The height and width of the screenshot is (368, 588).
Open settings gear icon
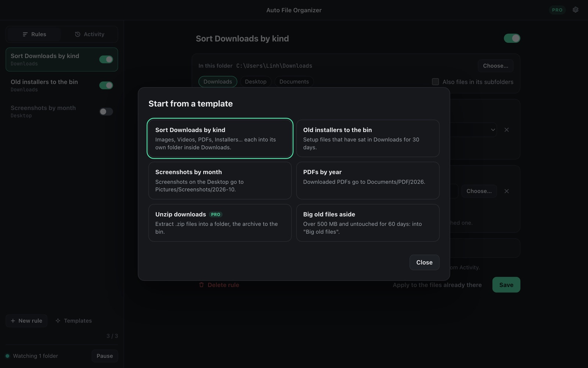click(576, 10)
